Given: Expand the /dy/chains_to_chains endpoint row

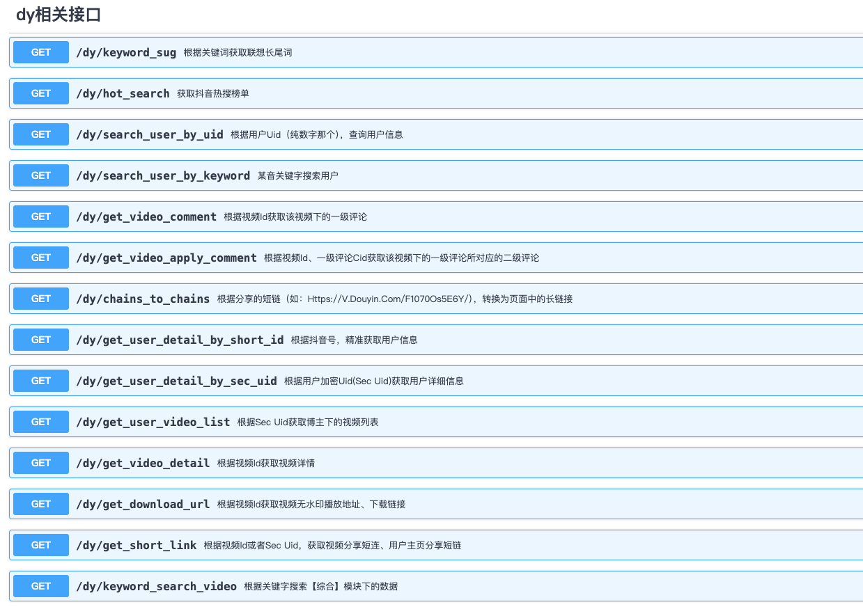Looking at the screenshot, I should (x=436, y=299).
